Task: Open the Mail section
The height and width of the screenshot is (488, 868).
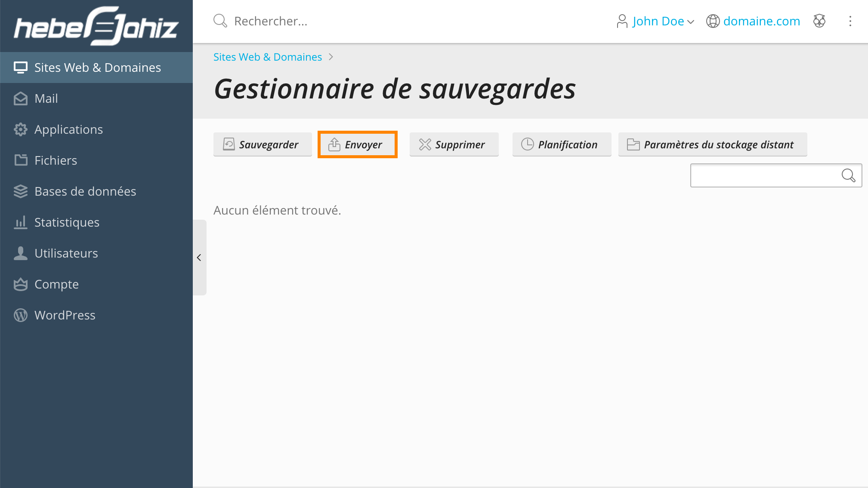Action: coord(96,98)
